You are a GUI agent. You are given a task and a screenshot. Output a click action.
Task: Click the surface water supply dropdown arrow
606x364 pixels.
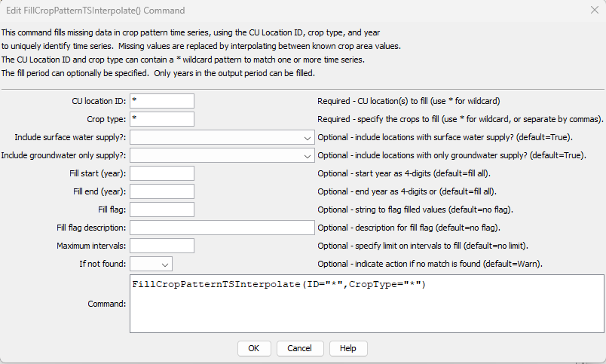(308, 138)
